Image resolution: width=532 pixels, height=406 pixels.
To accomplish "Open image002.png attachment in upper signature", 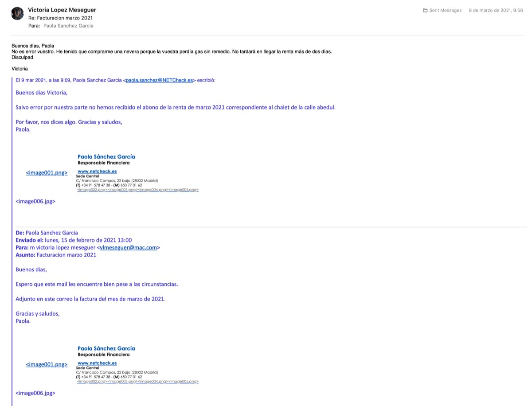I will pos(92,190).
